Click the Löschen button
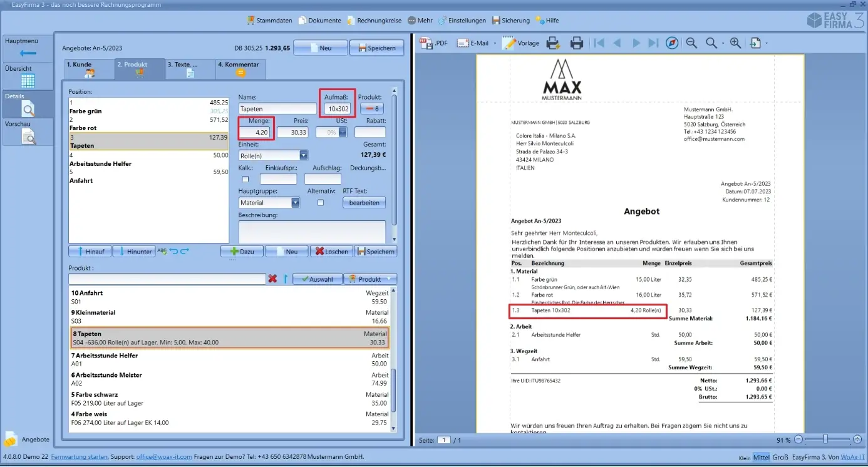 coord(331,252)
